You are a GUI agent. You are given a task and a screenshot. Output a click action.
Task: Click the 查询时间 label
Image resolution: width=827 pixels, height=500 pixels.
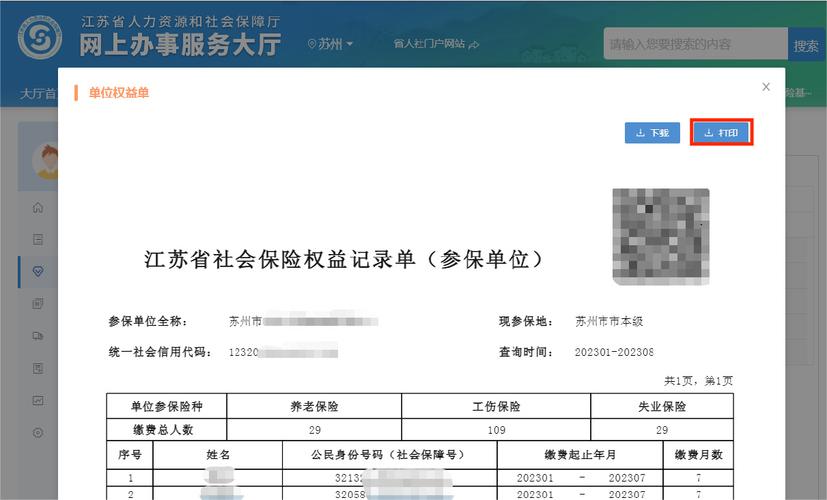526,352
